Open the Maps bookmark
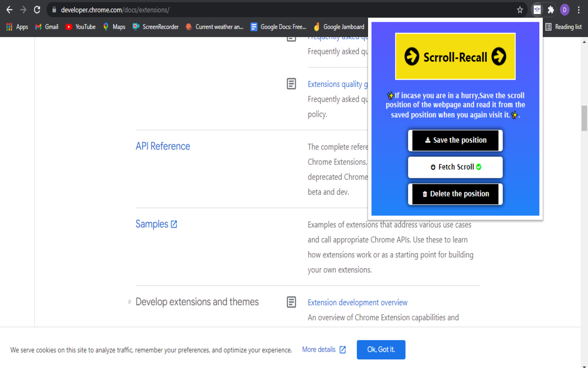The height and width of the screenshot is (368, 588). 114,27
